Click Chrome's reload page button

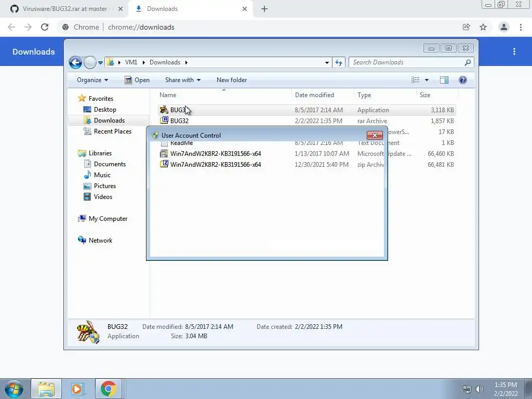pos(45,27)
